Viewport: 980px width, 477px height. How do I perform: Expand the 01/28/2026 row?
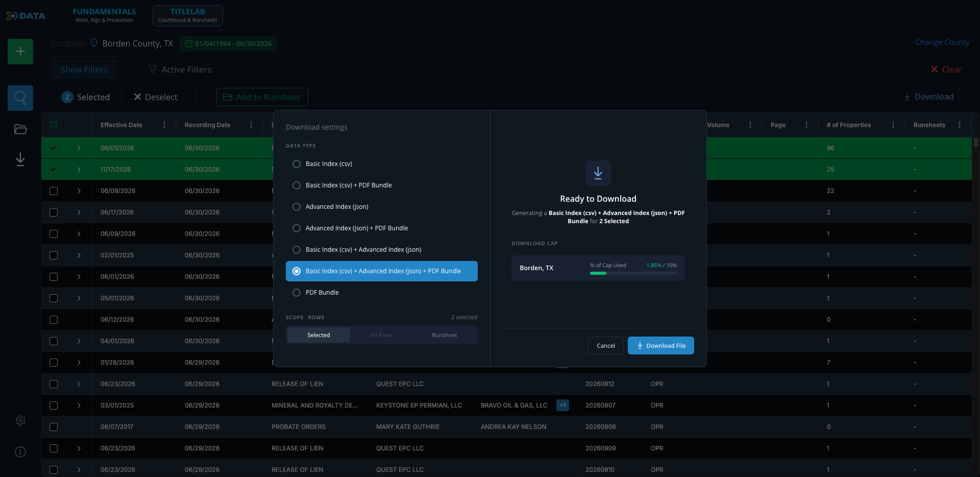(x=79, y=363)
